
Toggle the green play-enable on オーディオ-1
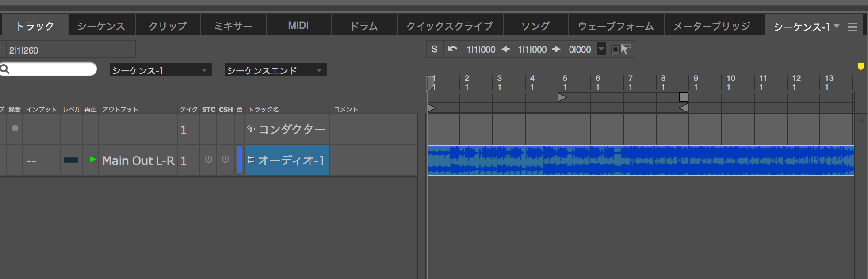point(92,159)
